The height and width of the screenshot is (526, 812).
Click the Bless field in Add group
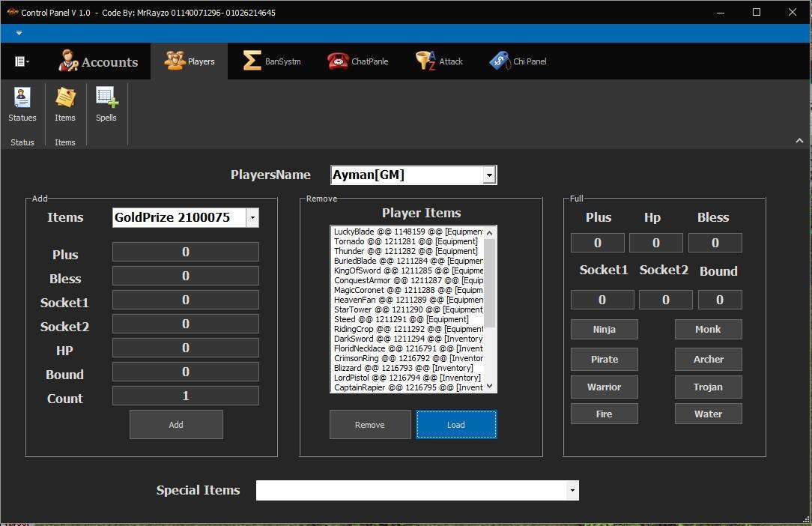tap(185, 276)
